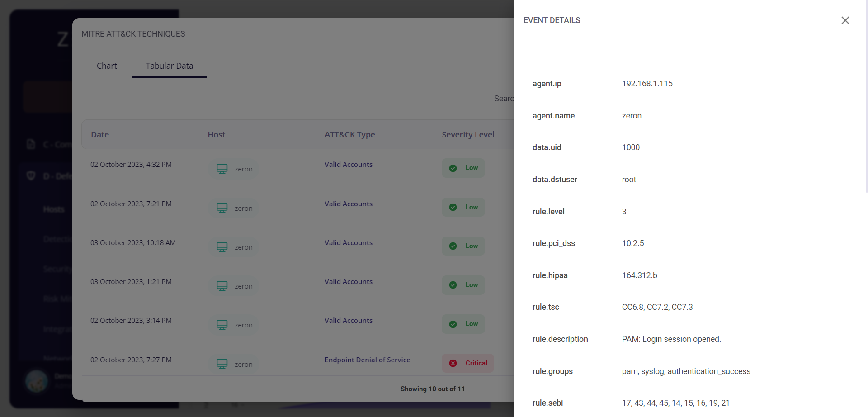Click the date 02 October 2023, 4:32 PM
Viewport: 868px width, 417px height.
pos(131,165)
